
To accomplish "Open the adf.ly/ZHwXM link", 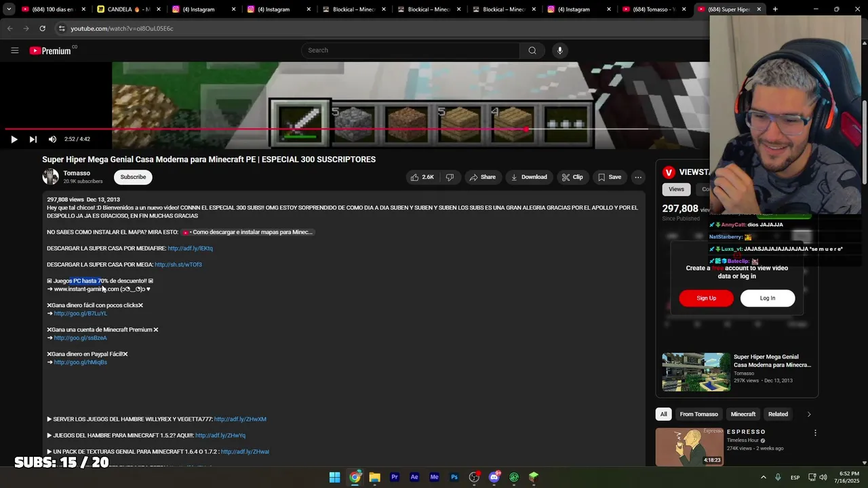I will (x=240, y=419).
